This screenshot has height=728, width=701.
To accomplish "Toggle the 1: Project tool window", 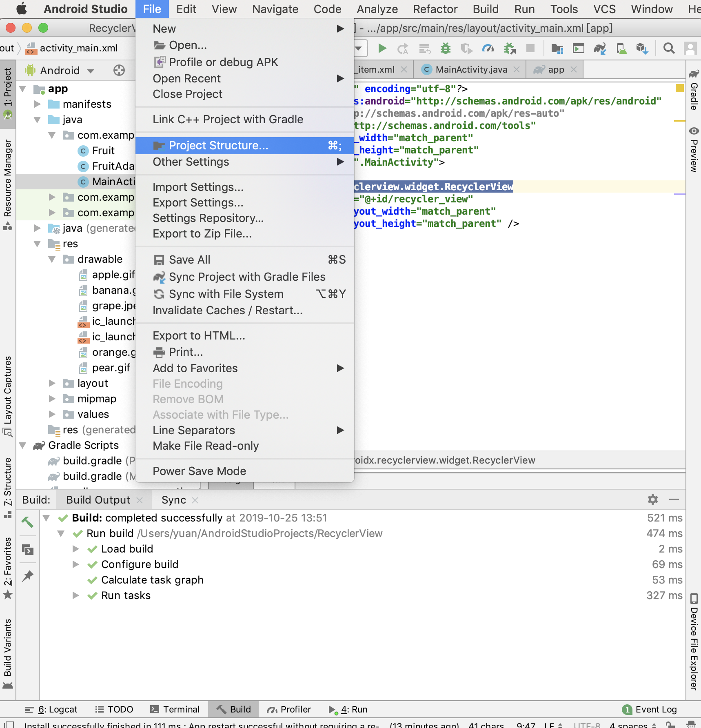I will [8, 94].
